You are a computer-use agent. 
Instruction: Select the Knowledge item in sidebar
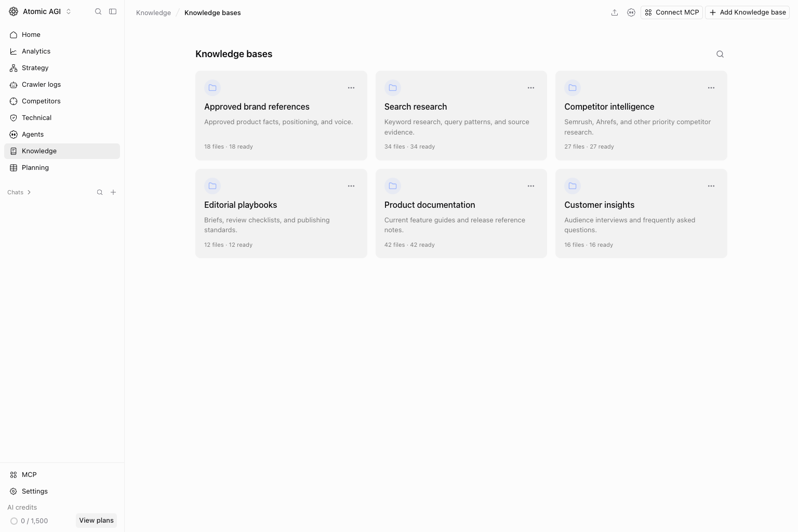coord(62,151)
